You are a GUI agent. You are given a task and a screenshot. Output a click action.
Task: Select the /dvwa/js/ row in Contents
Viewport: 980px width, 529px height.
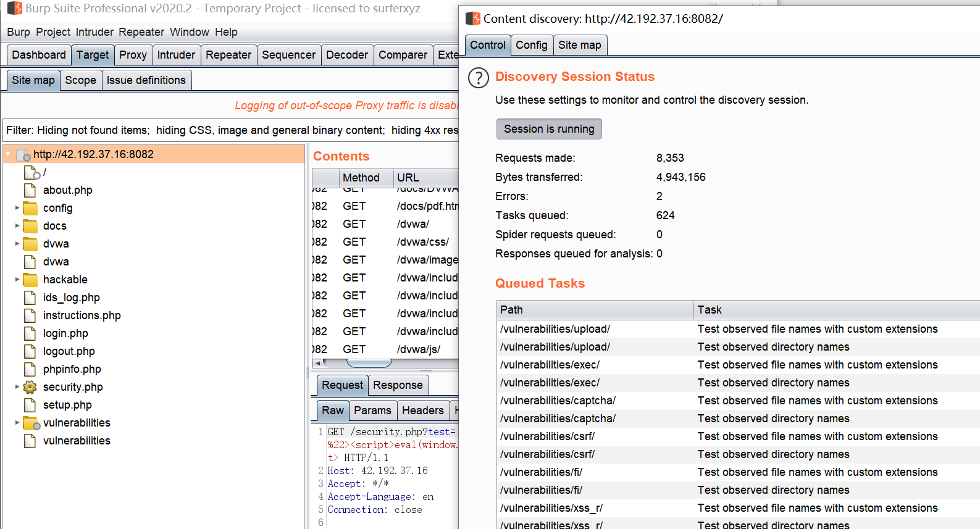(385, 349)
